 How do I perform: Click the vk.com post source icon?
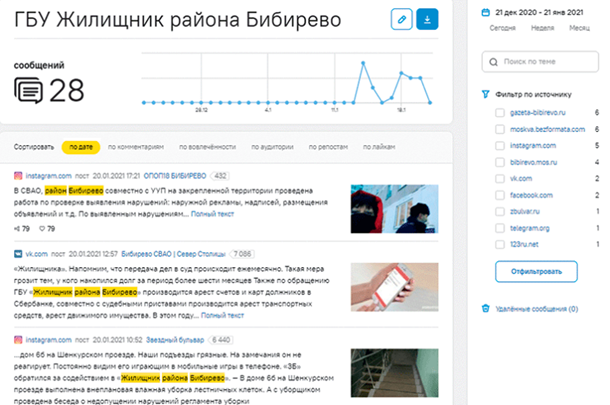[18, 254]
